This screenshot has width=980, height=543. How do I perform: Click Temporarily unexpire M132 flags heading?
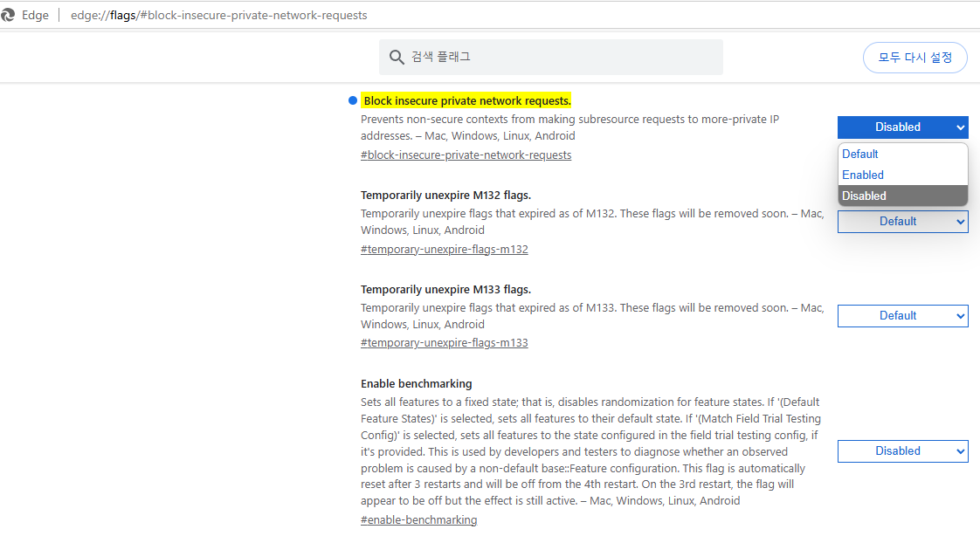(445, 195)
